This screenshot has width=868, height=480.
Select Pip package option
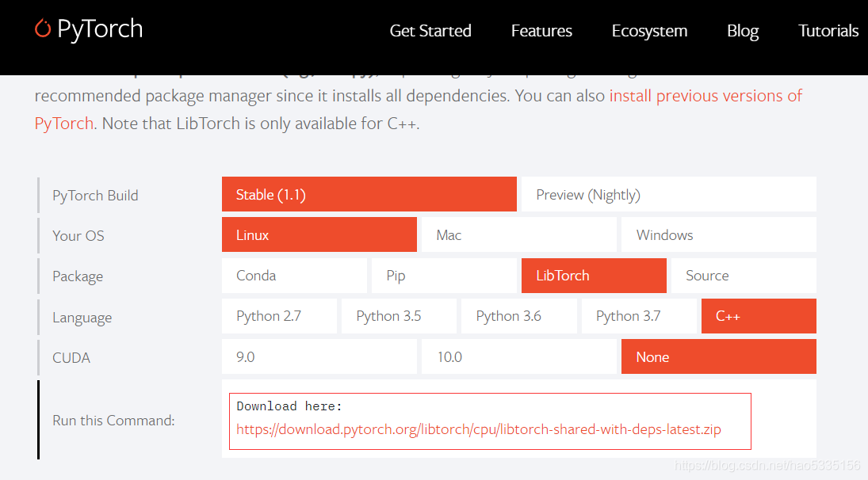pyautogui.click(x=444, y=276)
